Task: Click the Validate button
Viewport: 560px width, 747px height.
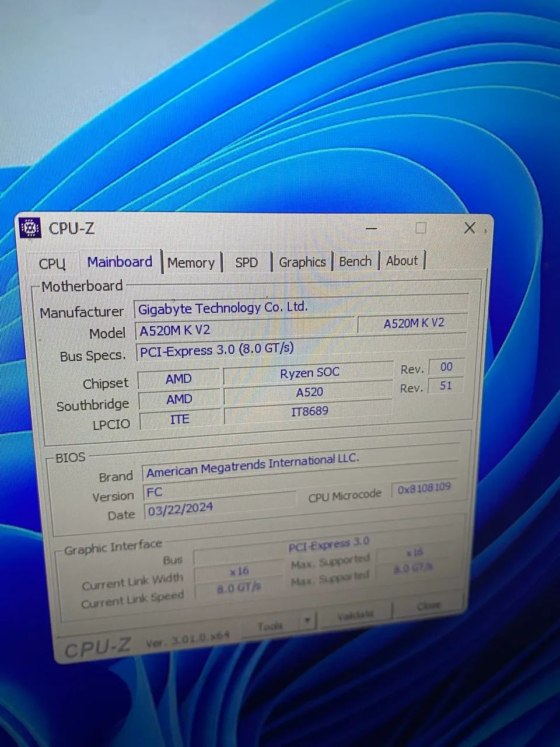Action: tap(355, 615)
